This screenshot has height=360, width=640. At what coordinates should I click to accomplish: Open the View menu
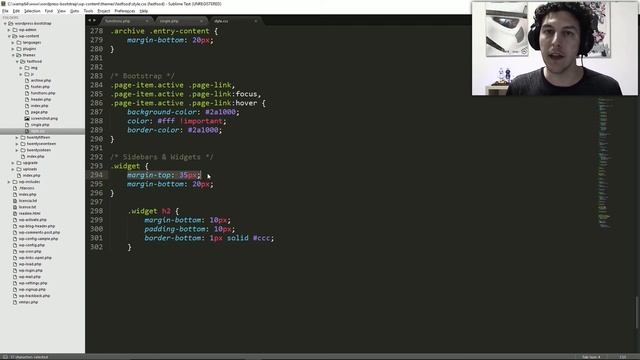pyautogui.click(x=61, y=11)
